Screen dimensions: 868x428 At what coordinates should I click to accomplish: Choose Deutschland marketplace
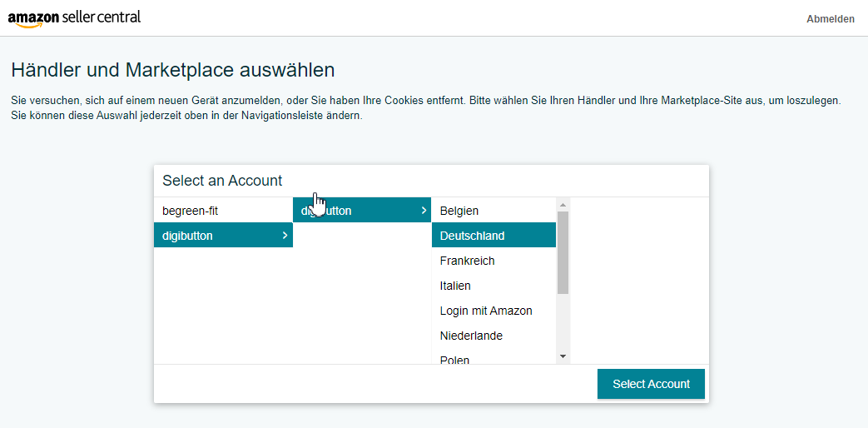click(494, 236)
